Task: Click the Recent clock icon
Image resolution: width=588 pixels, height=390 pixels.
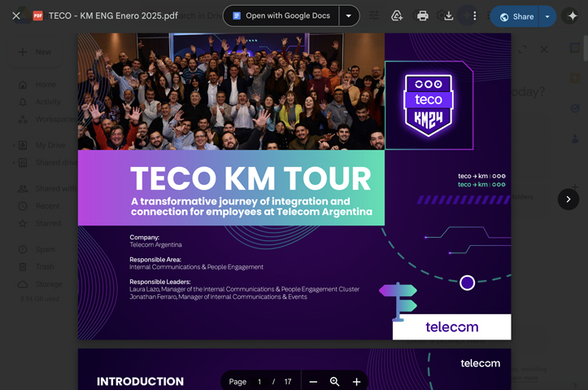Action: 23,206
